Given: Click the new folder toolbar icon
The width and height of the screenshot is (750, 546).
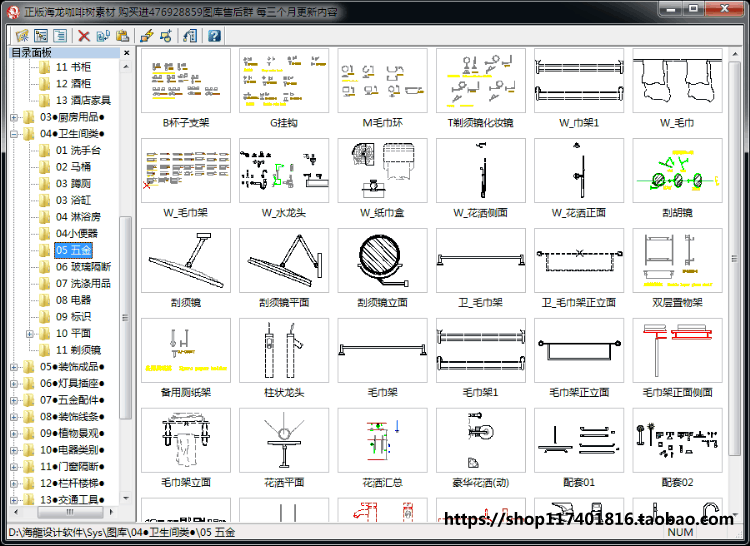Looking at the screenshot, I should tap(22, 35).
